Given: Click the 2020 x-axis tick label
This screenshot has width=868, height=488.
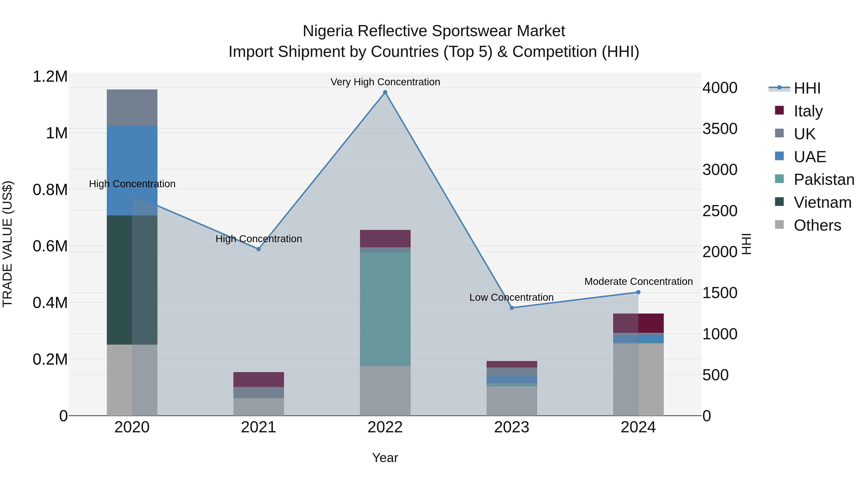Looking at the screenshot, I should (132, 427).
